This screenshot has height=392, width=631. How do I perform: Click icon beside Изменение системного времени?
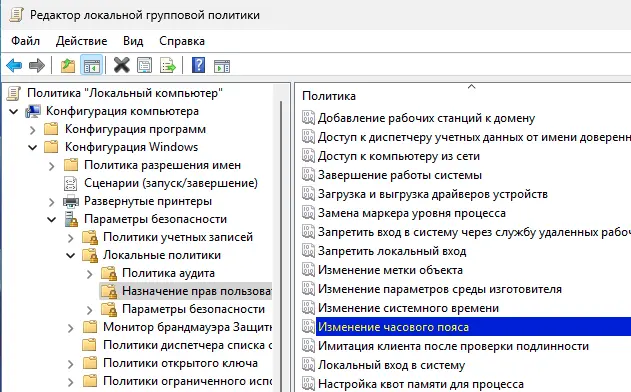[308, 307]
